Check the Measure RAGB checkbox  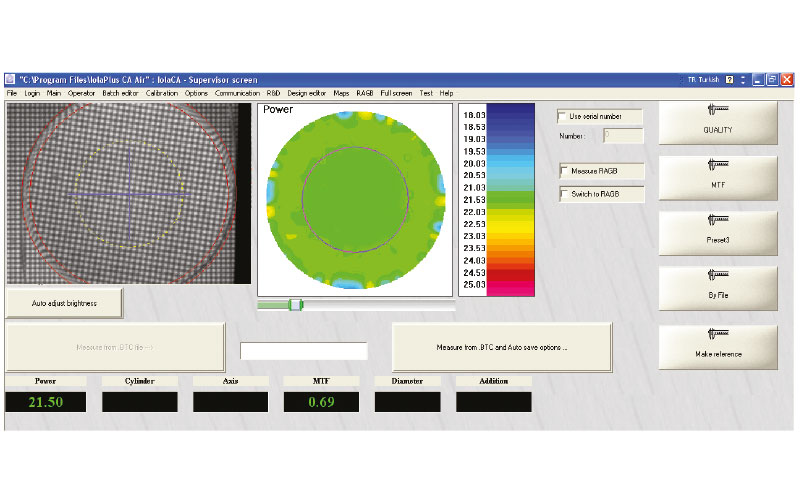coord(564,170)
